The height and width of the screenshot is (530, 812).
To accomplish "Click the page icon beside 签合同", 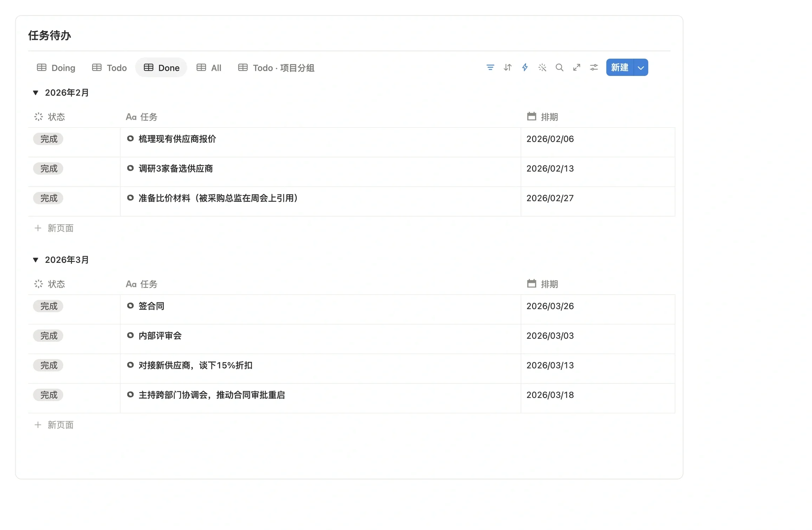I will tap(130, 306).
